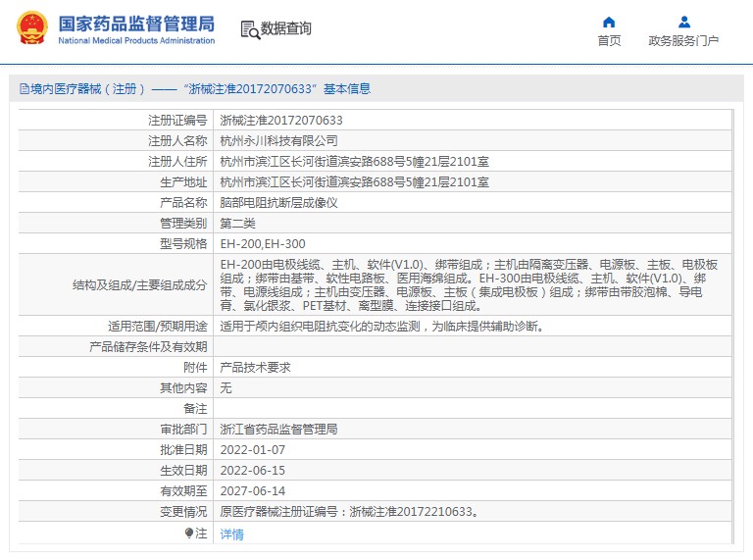
Task: Click the 有效期至 row label
Action: [x=183, y=490]
